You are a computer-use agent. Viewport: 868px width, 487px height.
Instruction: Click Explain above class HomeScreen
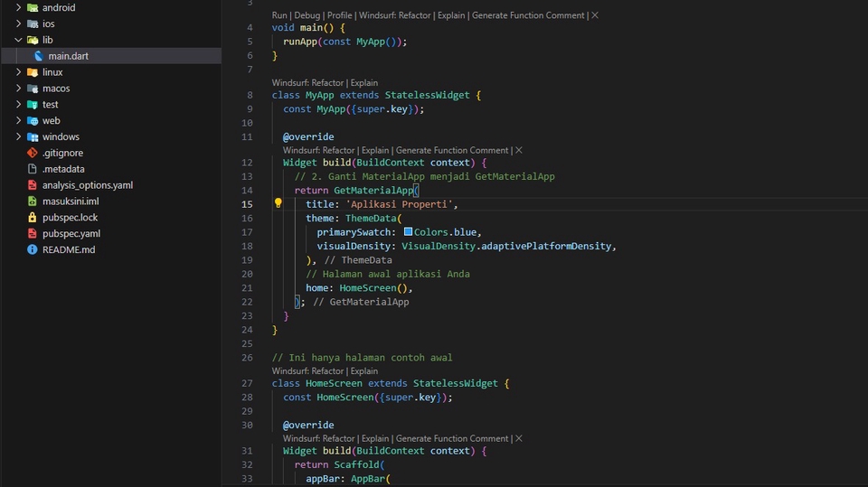pos(364,371)
